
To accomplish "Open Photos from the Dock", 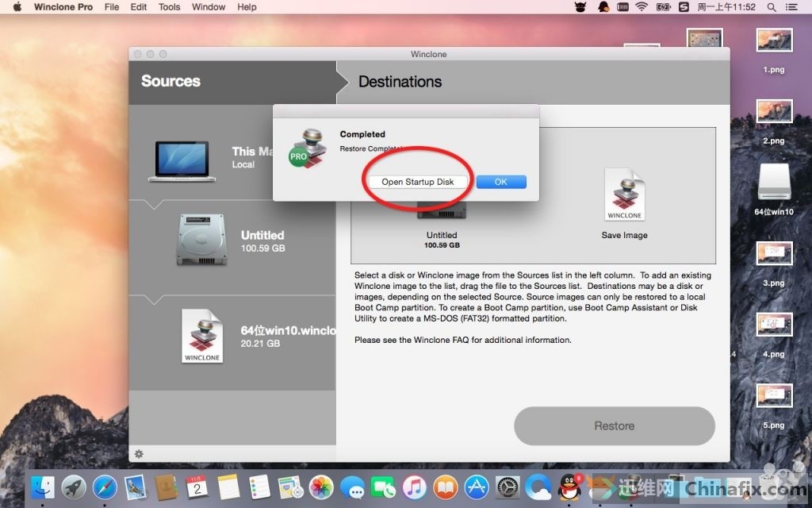I will coord(321,488).
